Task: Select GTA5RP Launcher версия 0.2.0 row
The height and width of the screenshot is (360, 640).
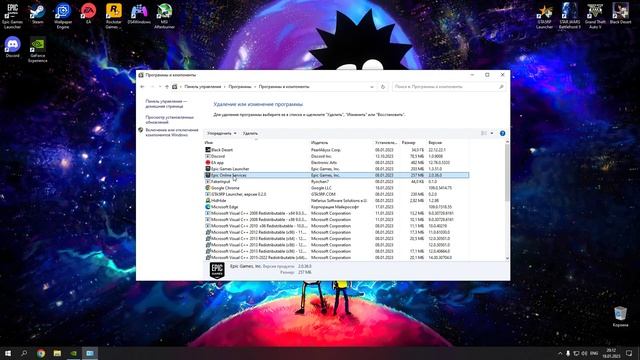Action: coord(336,194)
